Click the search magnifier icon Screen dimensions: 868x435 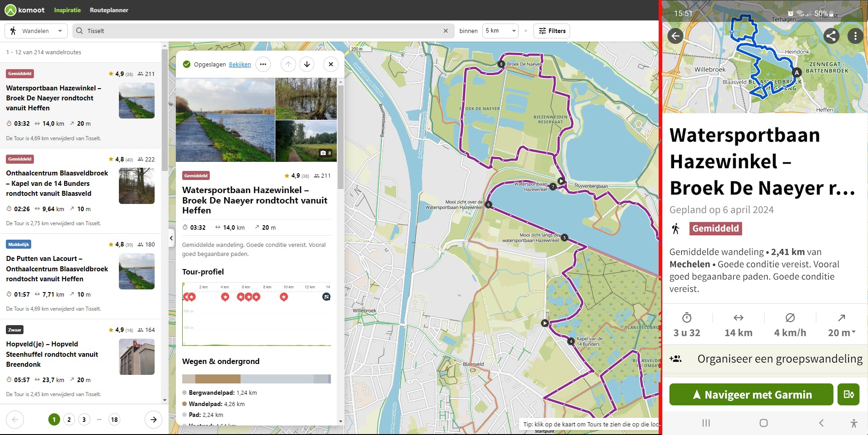[x=79, y=31]
